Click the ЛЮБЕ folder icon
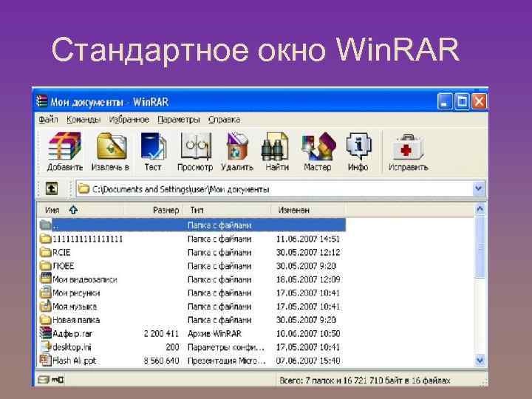 [45, 266]
